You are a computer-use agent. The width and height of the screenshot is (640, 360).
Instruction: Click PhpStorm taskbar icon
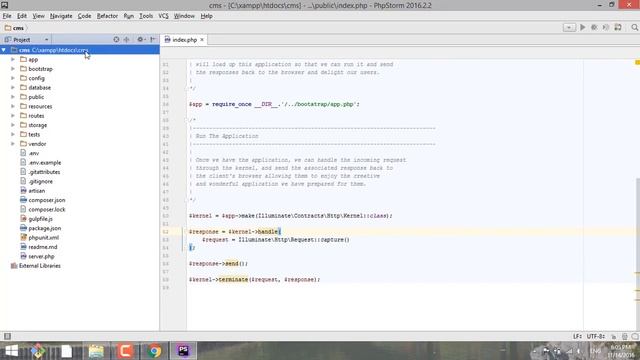[183, 351]
